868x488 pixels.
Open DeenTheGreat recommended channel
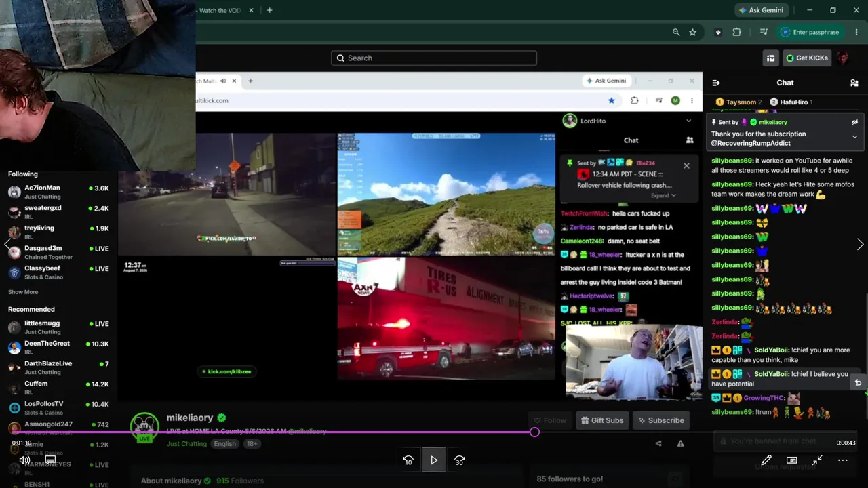[58, 348]
